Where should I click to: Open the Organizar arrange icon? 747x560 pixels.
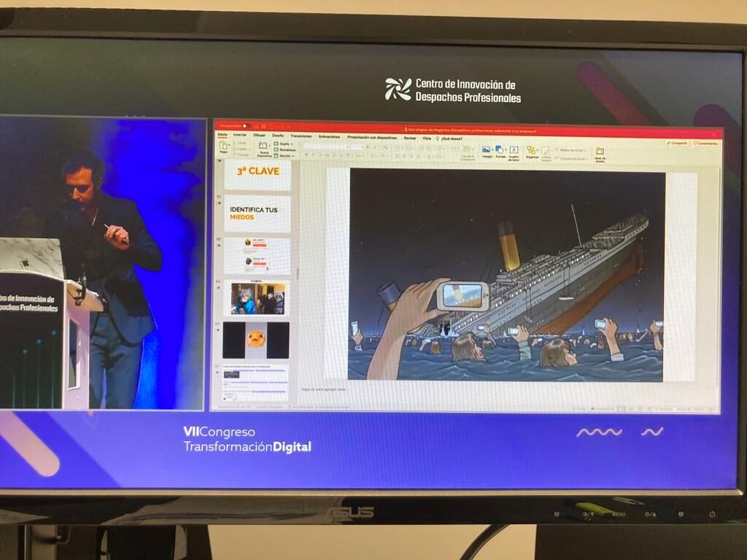[531, 150]
